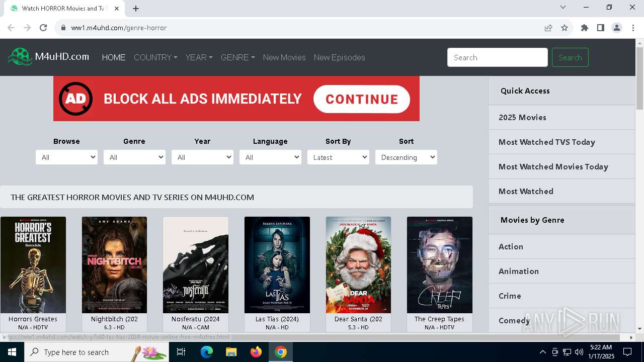Toggle the browser side panel icon

tap(601, 28)
